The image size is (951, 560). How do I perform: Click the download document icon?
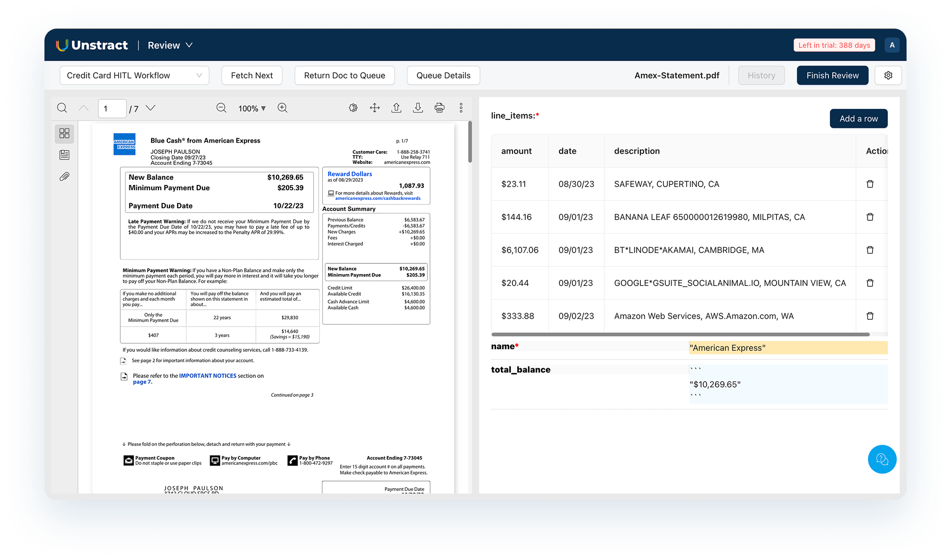[418, 108]
